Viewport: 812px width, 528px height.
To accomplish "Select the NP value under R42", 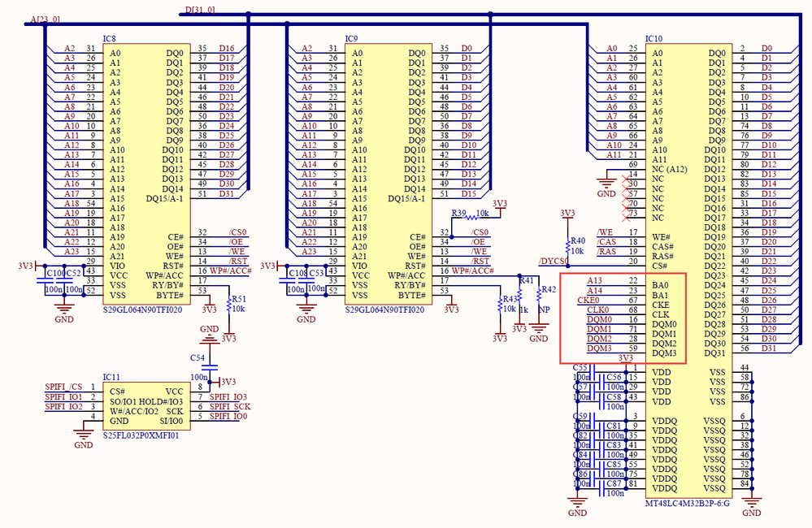I will coord(544,309).
